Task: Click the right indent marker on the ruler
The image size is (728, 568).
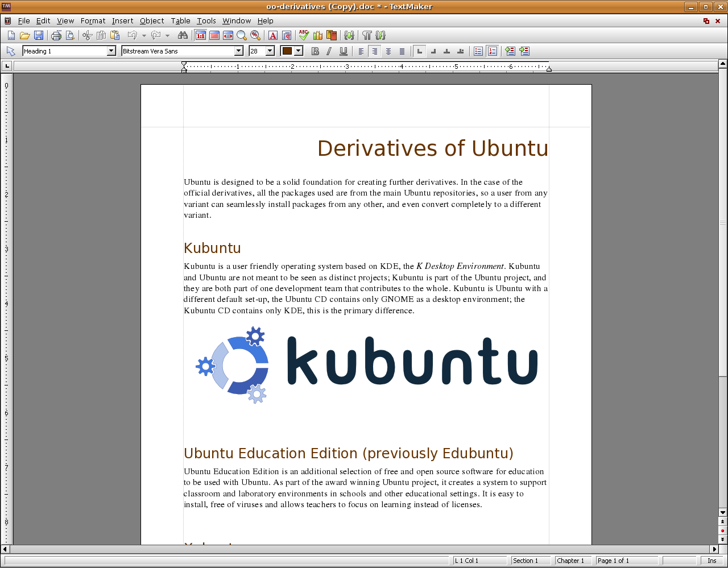Action: [549, 69]
